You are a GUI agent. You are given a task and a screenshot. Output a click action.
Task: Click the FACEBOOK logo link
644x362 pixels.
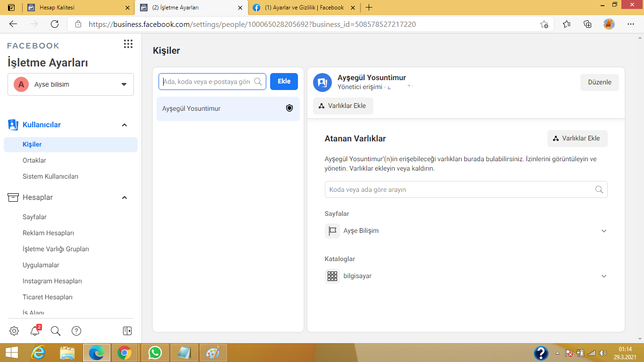[33, 46]
